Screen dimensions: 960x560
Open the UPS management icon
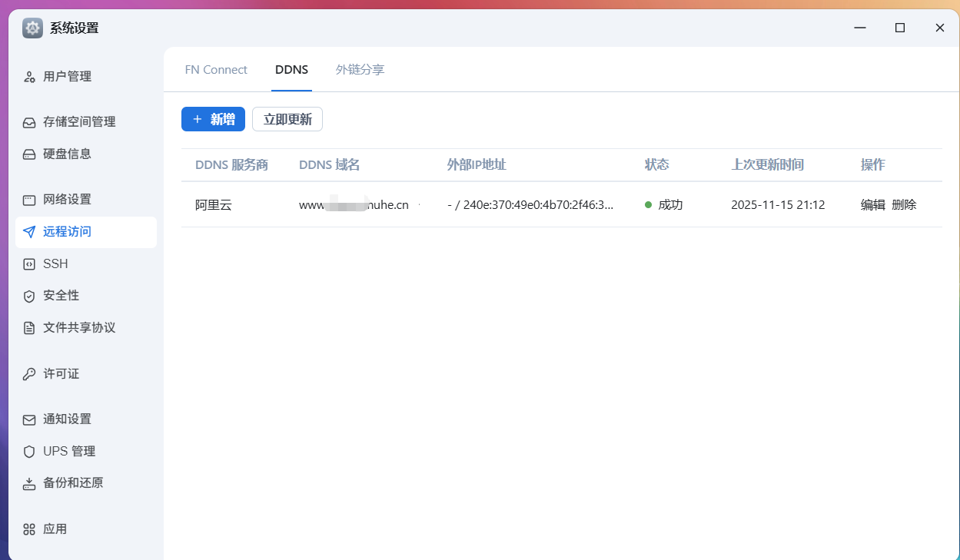click(29, 452)
